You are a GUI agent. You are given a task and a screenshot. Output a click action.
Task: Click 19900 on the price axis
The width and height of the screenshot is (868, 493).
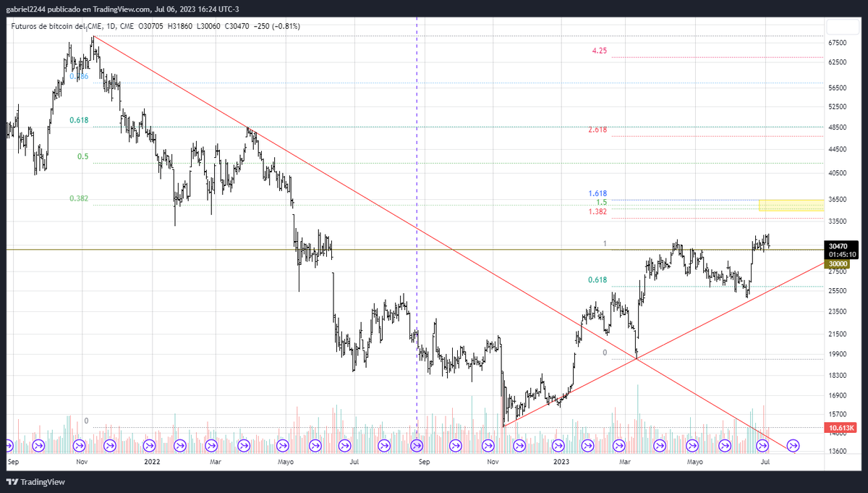tap(839, 355)
